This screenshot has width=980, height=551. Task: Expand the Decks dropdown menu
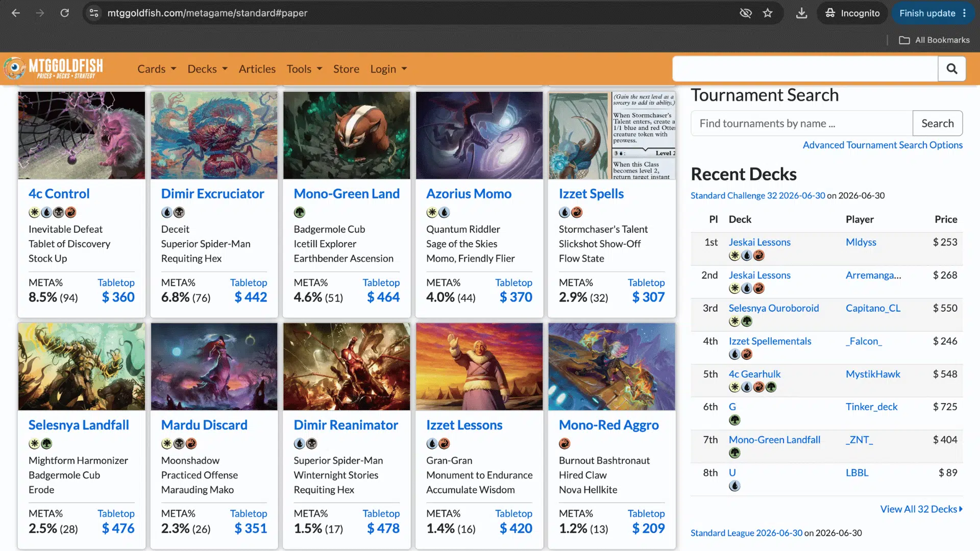(207, 69)
